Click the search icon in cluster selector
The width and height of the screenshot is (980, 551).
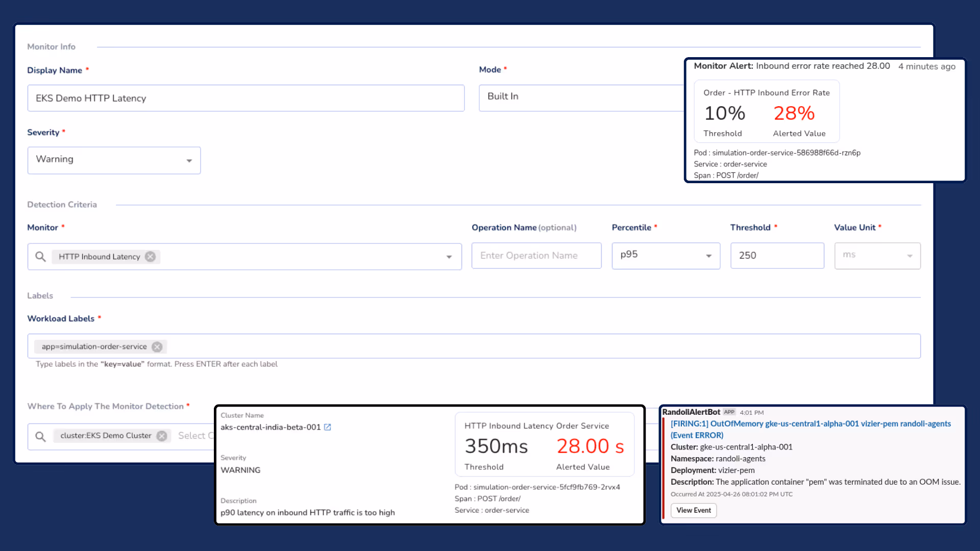[40, 436]
